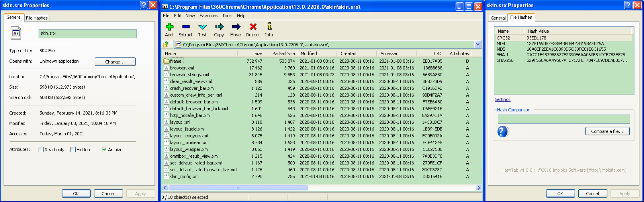Click the Info toolbar icon
The width and height of the screenshot is (644, 202).
(x=269, y=27)
